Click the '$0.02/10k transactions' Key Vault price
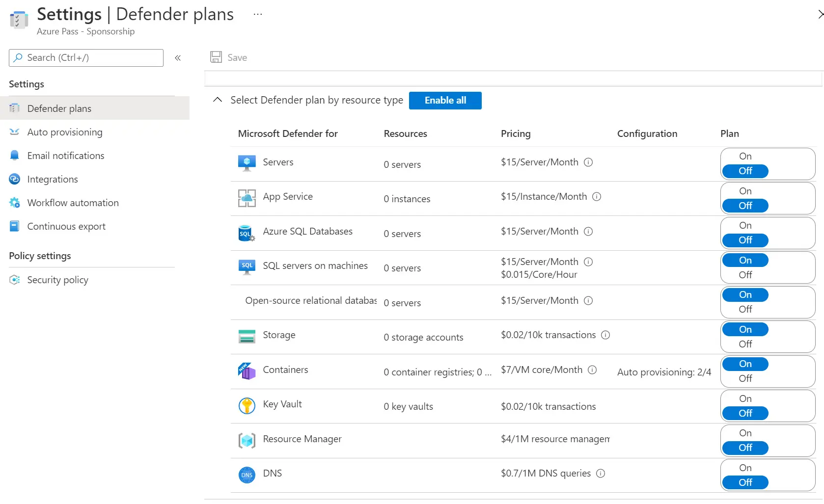Screen dimensions: 824x504 pos(549,406)
